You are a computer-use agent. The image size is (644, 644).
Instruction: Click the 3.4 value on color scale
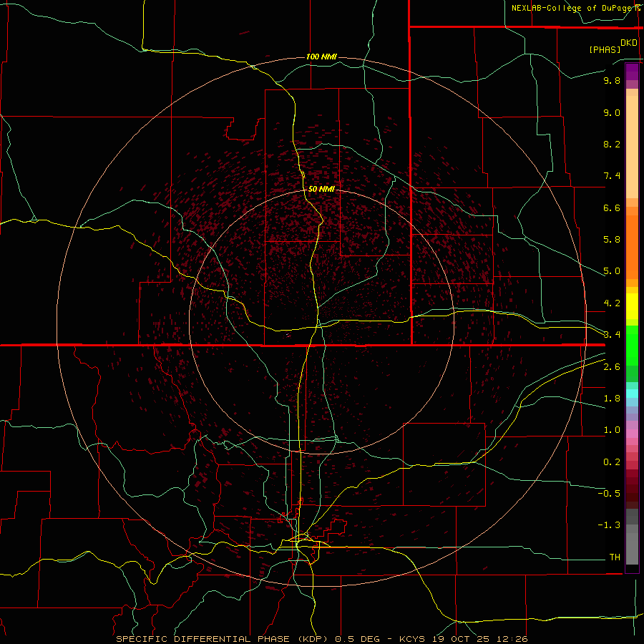tap(612, 335)
